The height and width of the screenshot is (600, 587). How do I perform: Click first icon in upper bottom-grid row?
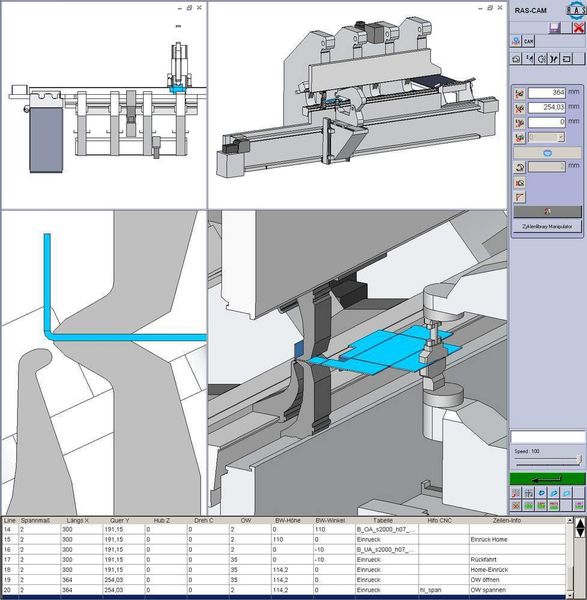516,494
